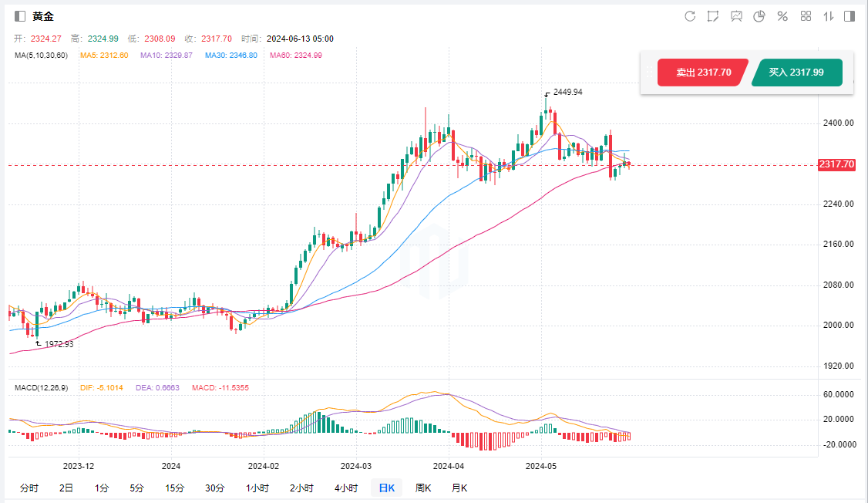Open the pie chart icon

tap(759, 16)
